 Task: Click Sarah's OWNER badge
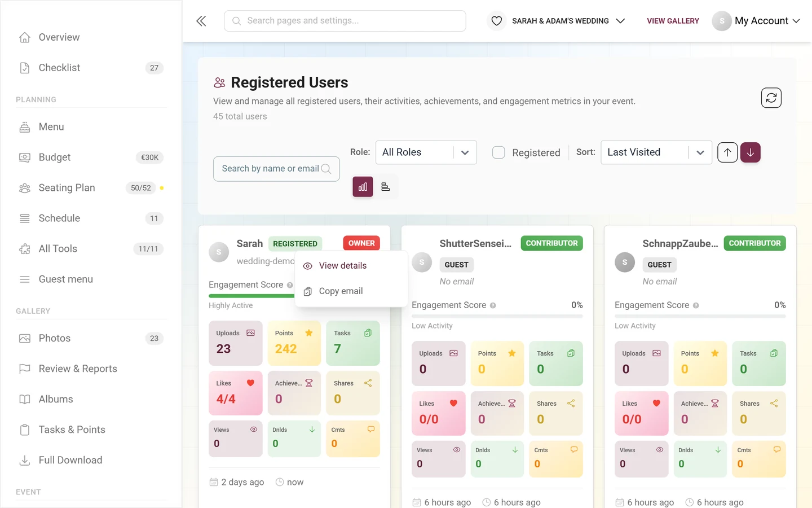click(x=361, y=243)
